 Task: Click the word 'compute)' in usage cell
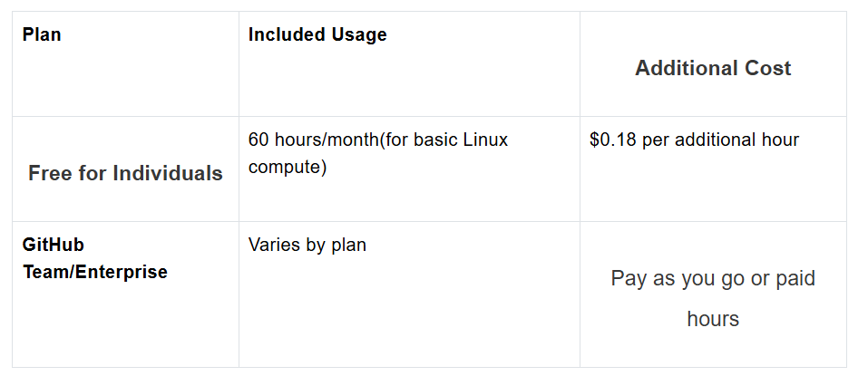pyautogui.click(x=288, y=167)
